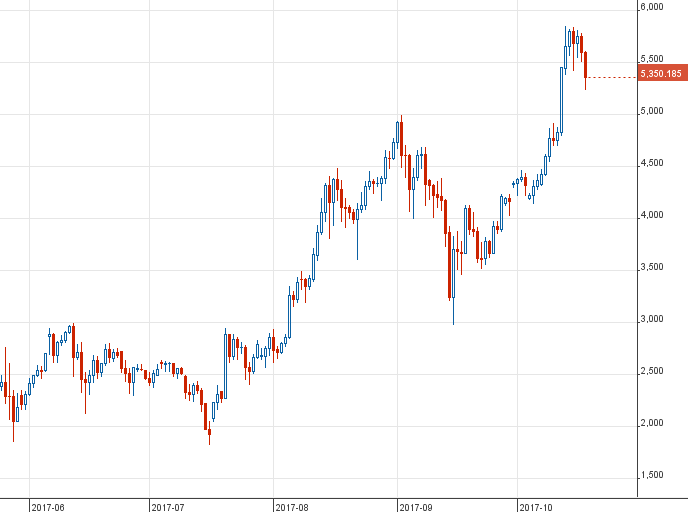Click the 4,500 price axis label

coord(652,163)
